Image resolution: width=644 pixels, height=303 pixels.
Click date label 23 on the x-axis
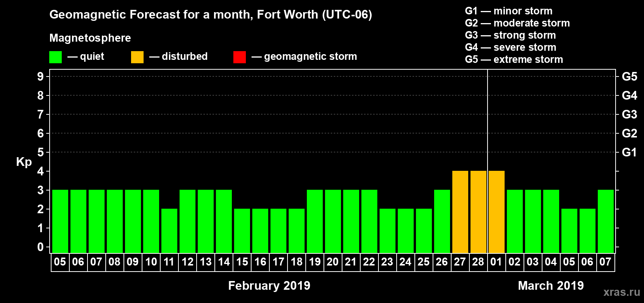point(387,262)
